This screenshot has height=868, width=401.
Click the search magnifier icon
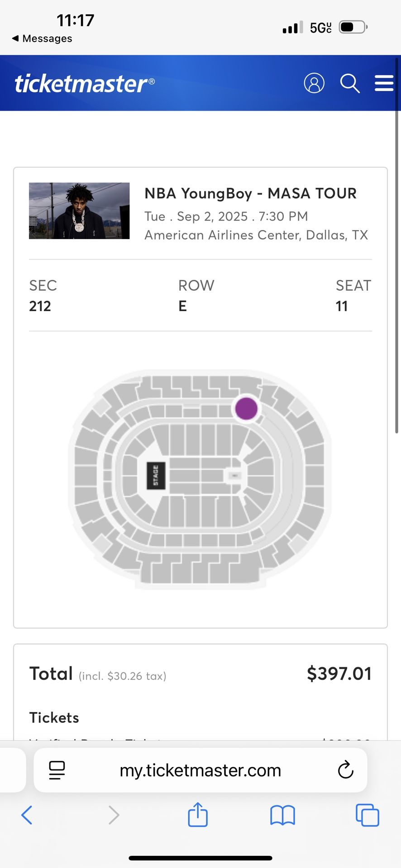point(349,83)
